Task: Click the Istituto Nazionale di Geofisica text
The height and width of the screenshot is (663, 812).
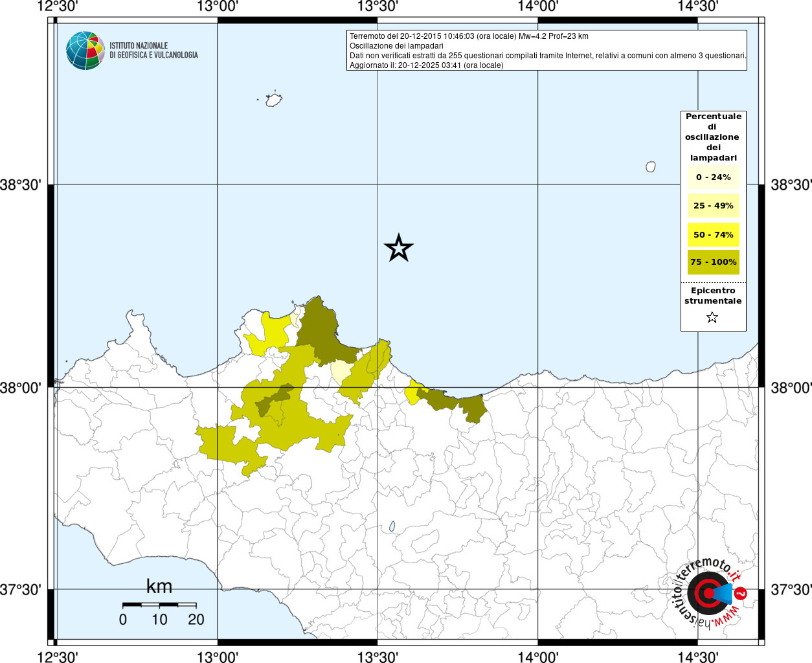Action: [153, 51]
